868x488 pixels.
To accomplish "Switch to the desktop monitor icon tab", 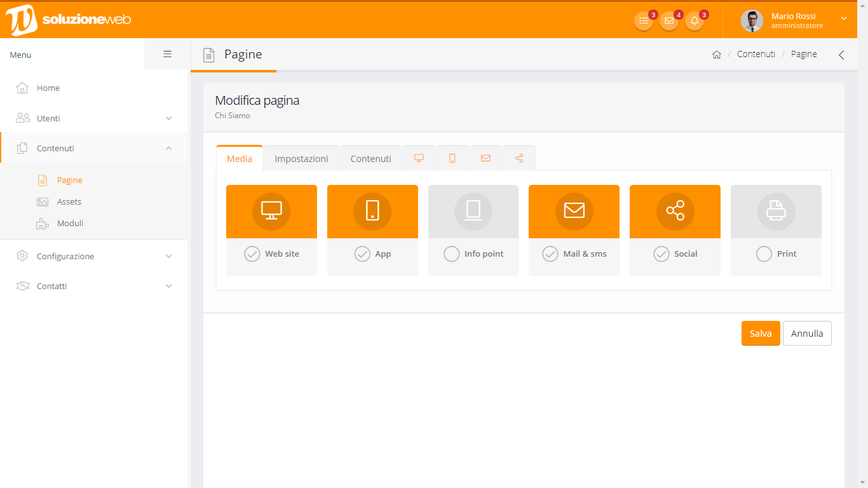I will [419, 158].
